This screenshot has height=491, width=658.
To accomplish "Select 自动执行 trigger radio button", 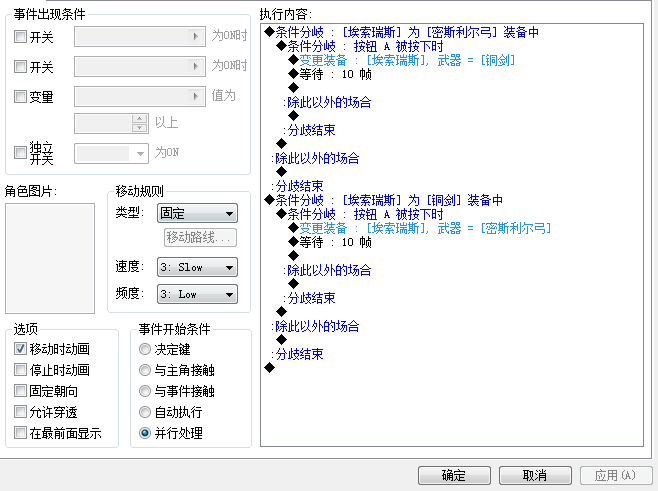I will tap(145, 412).
